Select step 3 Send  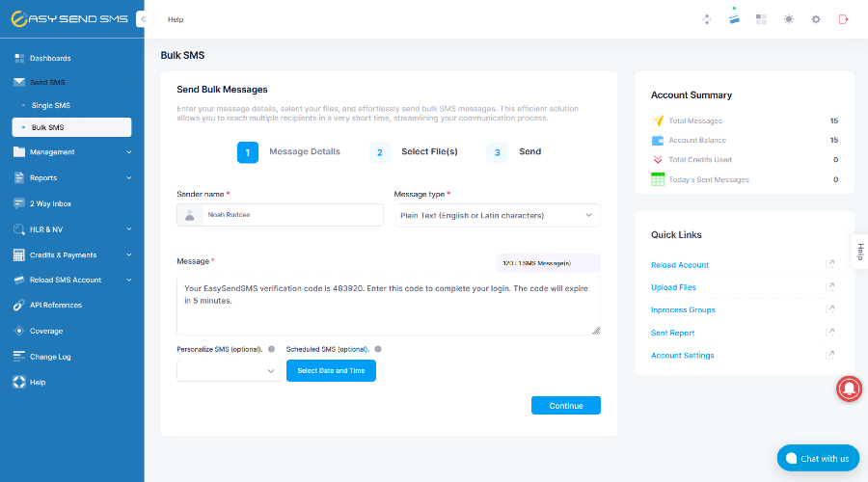pyautogui.click(x=514, y=152)
